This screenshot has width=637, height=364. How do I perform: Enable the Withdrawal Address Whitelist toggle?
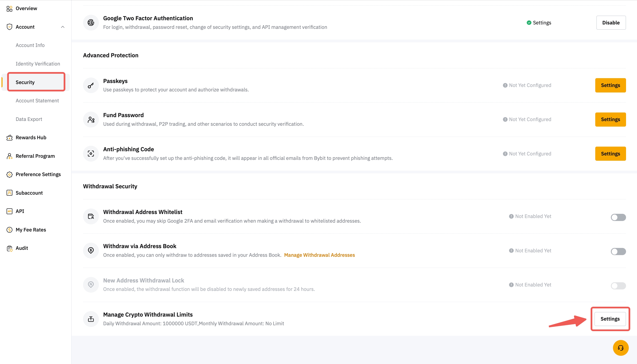[618, 217]
